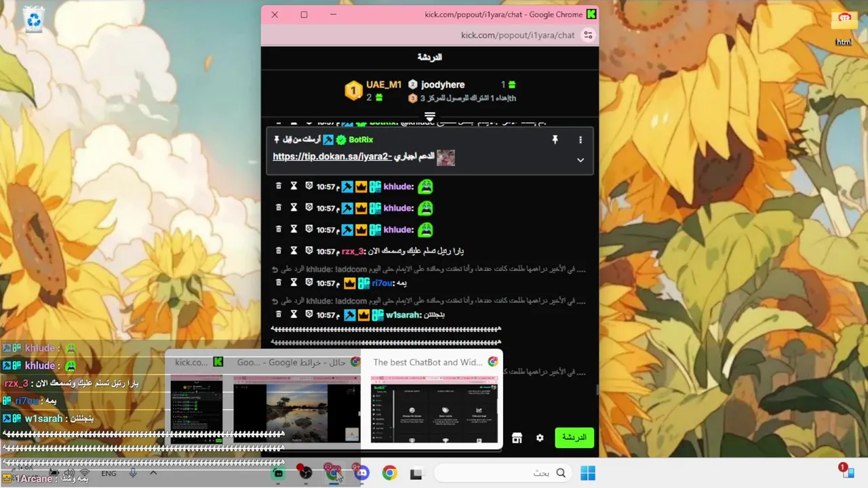Click the microphone tray icon
Viewport: 868px width, 488px height.
pos(133,473)
